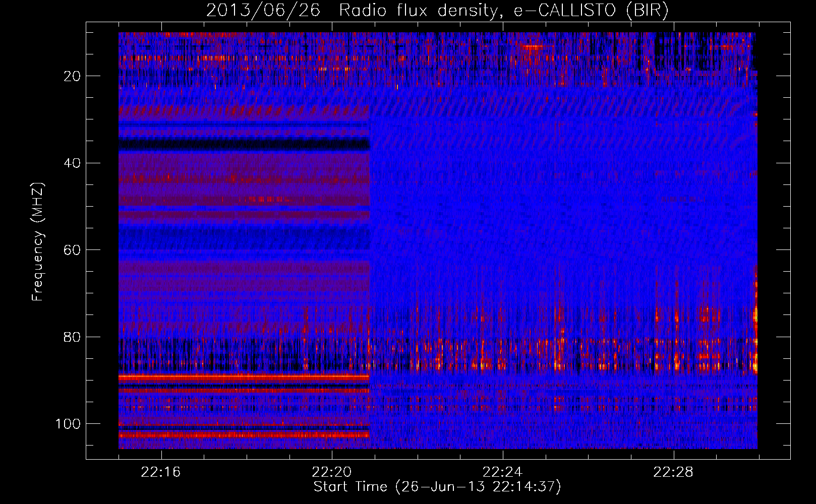This screenshot has height=504, width=816.
Task: Click the 100 MHz frequency tick label
Action: [68, 424]
